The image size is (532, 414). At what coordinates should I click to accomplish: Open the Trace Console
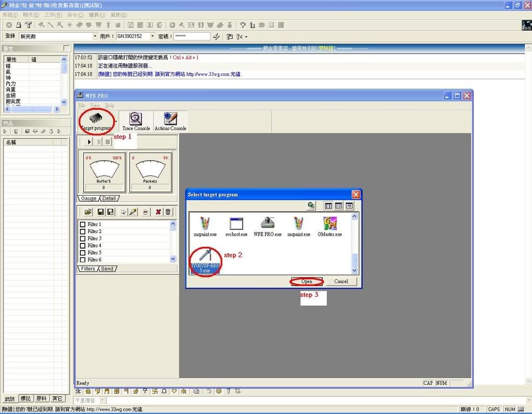click(136, 121)
